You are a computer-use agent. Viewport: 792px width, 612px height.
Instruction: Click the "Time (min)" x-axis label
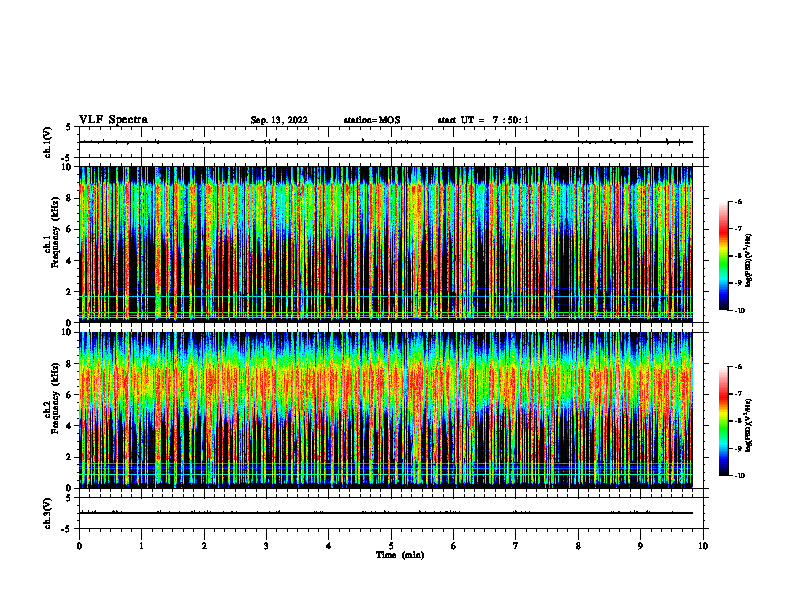(400, 555)
